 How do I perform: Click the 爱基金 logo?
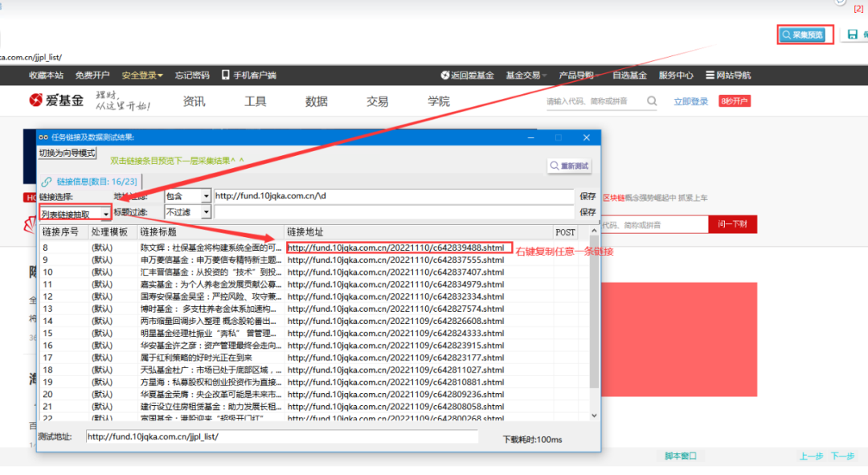(x=56, y=100)
